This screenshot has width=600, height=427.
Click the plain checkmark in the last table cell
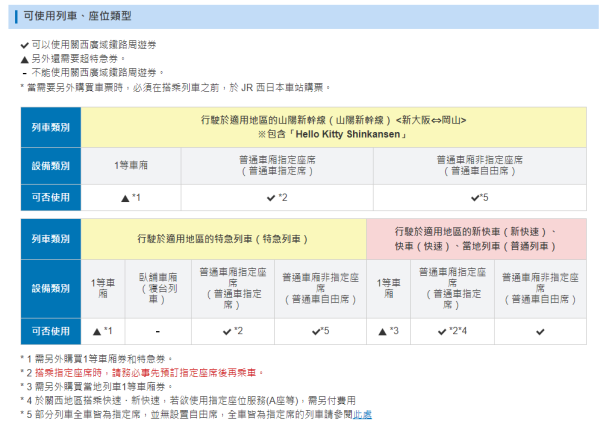(540, 331)
